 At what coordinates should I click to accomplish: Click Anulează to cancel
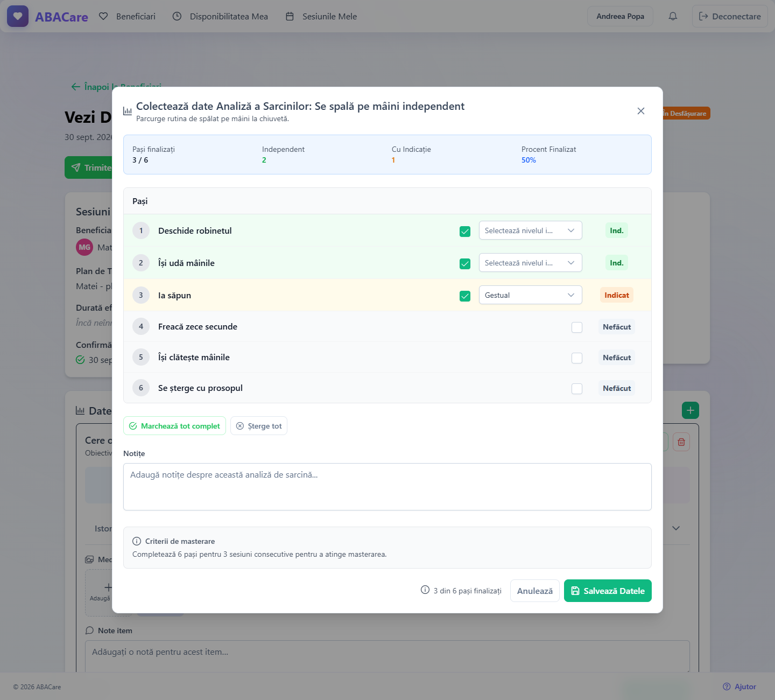(535, 591)
